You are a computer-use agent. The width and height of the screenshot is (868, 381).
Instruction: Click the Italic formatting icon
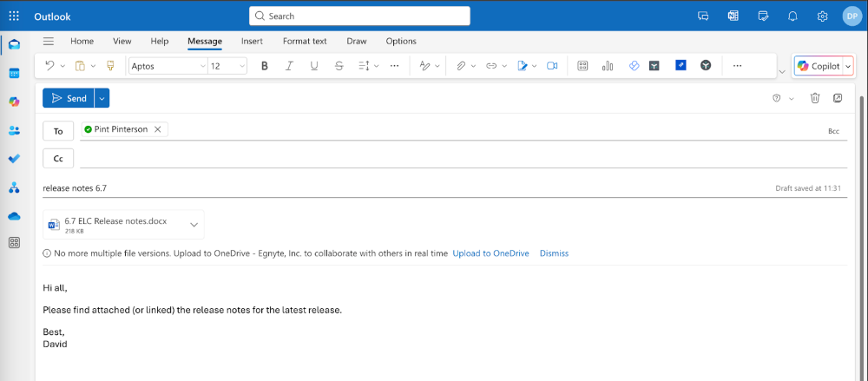(x=289, y=66)
